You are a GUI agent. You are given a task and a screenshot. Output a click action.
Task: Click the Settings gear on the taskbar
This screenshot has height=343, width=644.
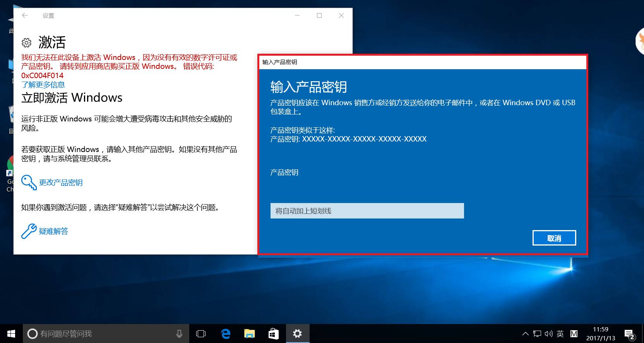[x=297, y=333]
